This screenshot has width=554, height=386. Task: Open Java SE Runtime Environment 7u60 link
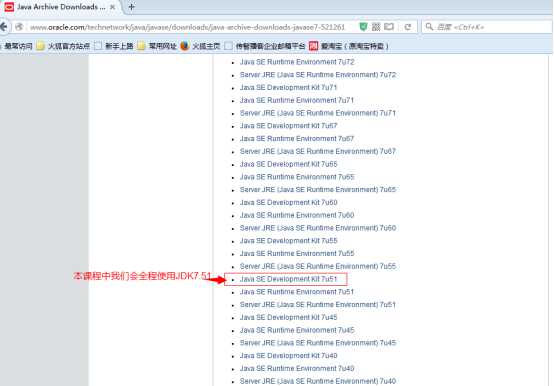(x=297, y=215)
